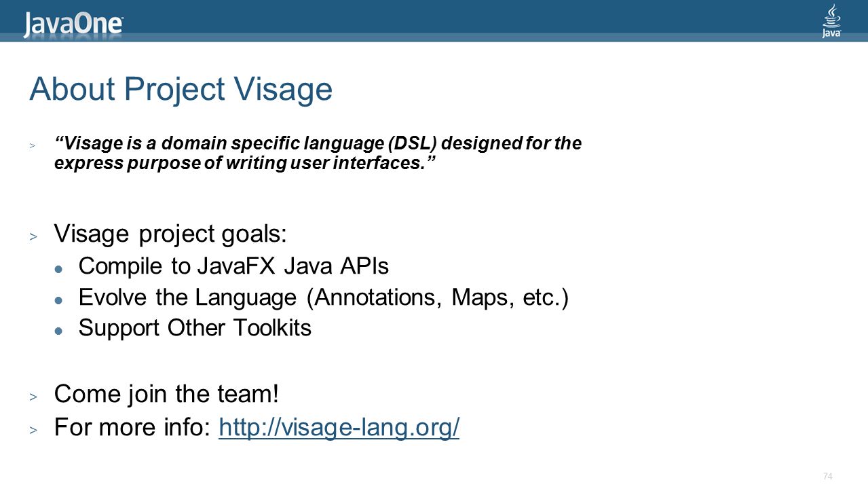868x489 pixels.
Task: Open the visage-lang.org hyperlink
Action: click(x=339, y=427)
